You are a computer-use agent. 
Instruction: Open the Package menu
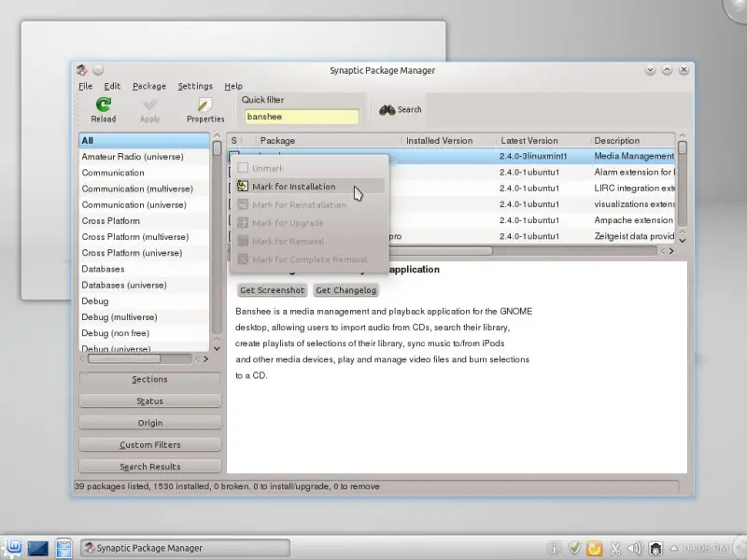pos(149,86)
